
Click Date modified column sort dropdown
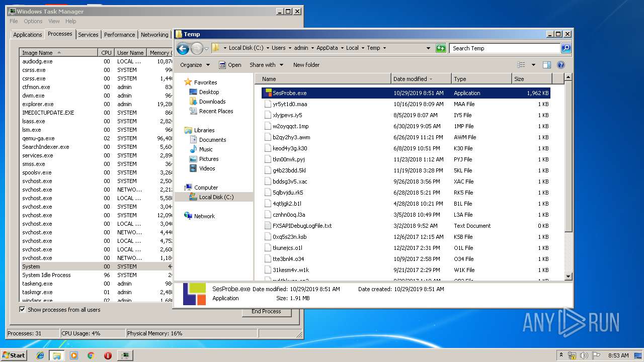pos(432,79)
